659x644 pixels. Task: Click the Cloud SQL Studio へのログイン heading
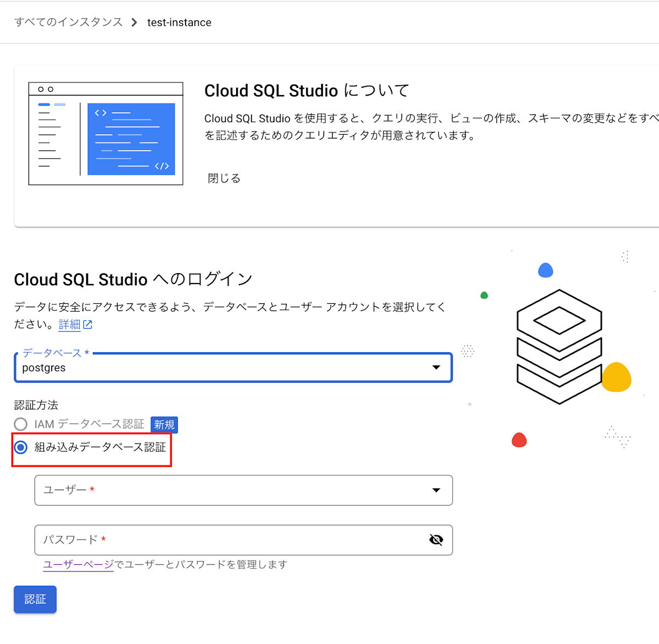point(133,279)
